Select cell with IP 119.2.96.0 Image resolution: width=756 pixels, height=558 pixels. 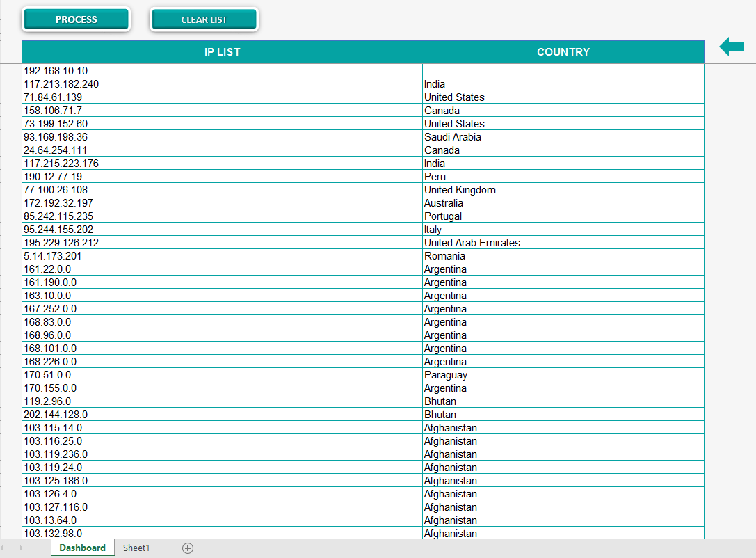[x=223, y=401]
